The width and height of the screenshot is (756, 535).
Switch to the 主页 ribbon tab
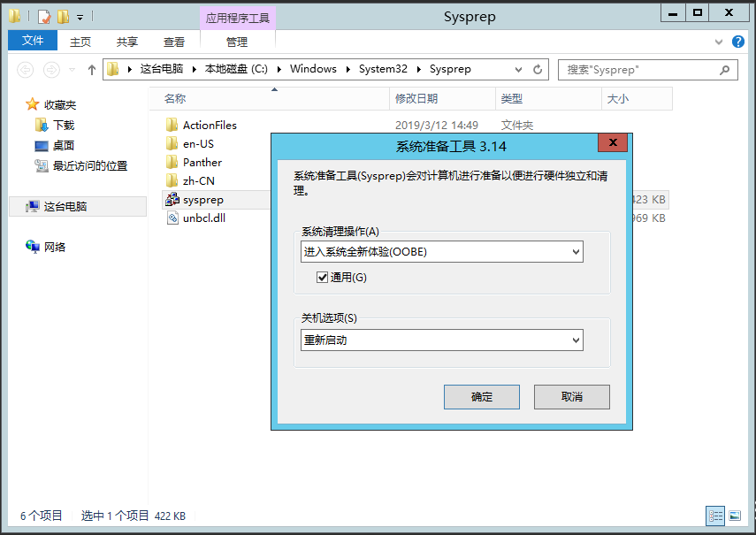point(80,42)
